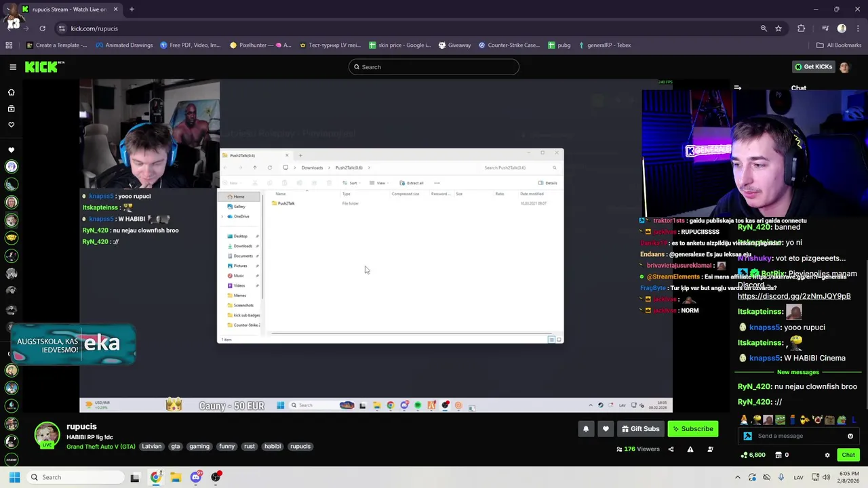The height and width of the screenshot is (488, 868).
Task: Click the green Subscribe button
Action: [692, 428]
